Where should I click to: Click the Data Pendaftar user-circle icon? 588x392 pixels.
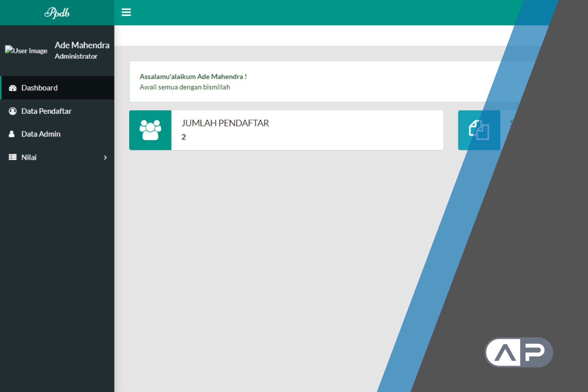pos(13,111)
